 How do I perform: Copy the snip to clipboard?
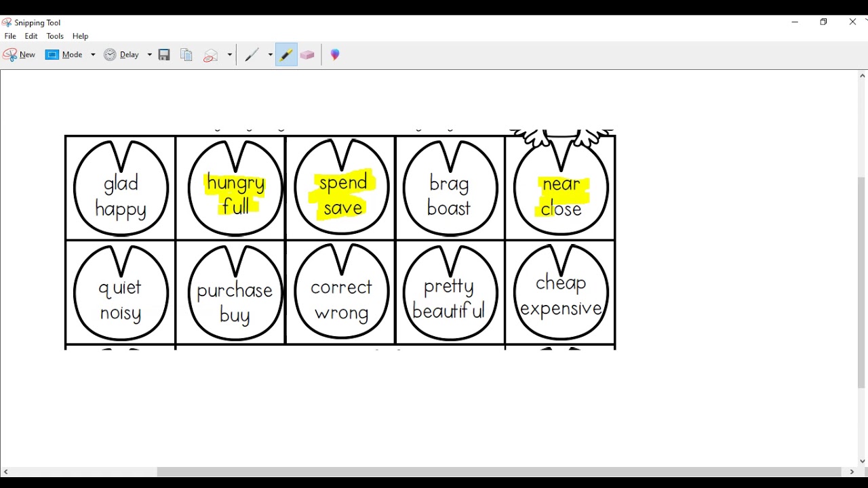[186, 55]
